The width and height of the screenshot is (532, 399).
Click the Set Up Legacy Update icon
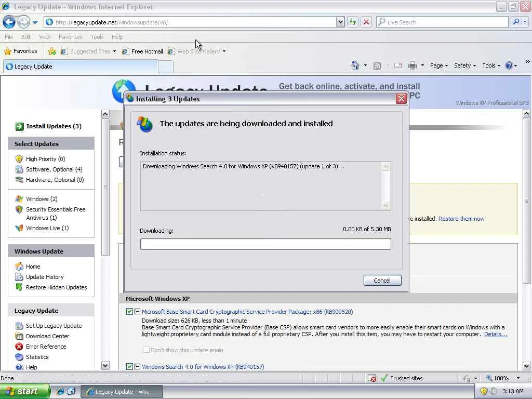point(19,326)
